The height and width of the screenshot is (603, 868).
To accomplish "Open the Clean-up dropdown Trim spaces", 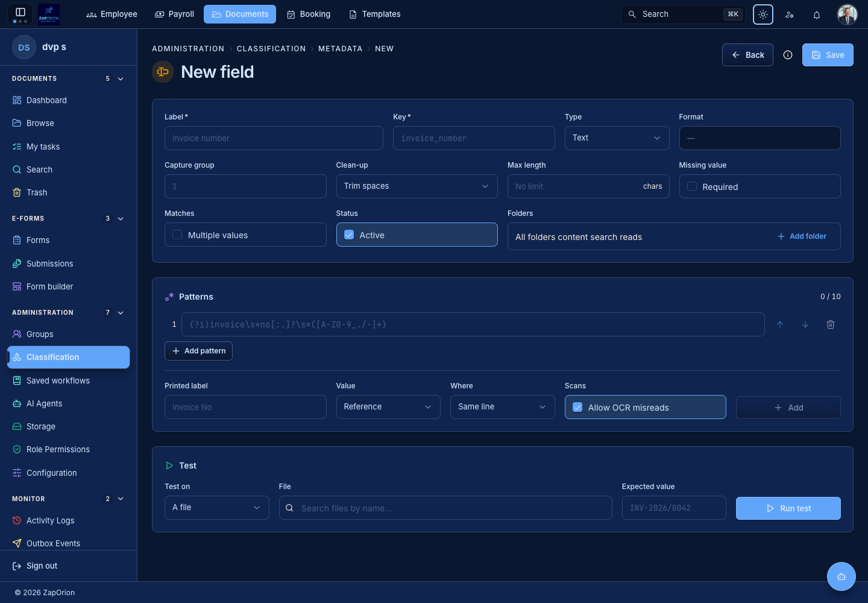I will [417, 186].
